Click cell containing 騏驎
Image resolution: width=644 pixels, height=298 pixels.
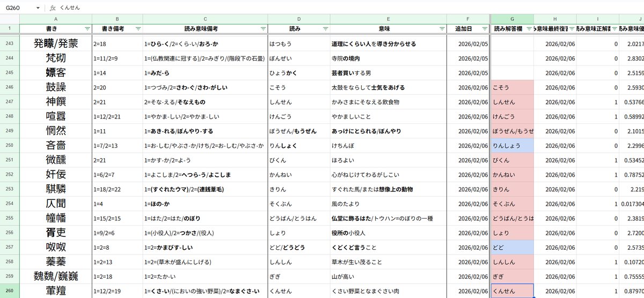(x=56, y=190)
